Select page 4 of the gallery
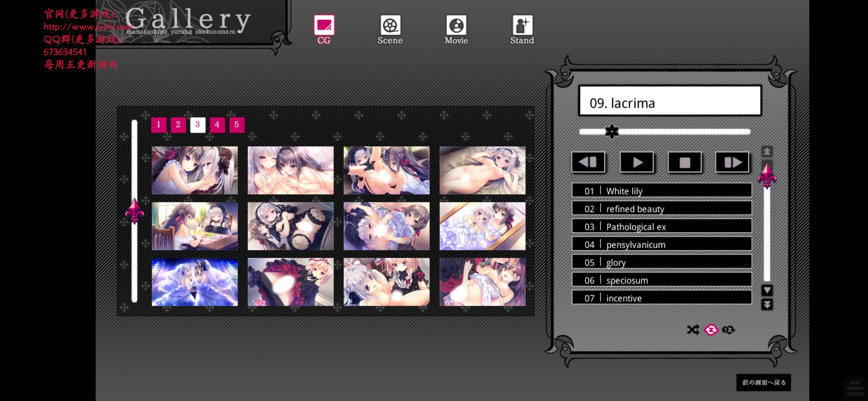The image size is (868, 401). click(217, 124)
